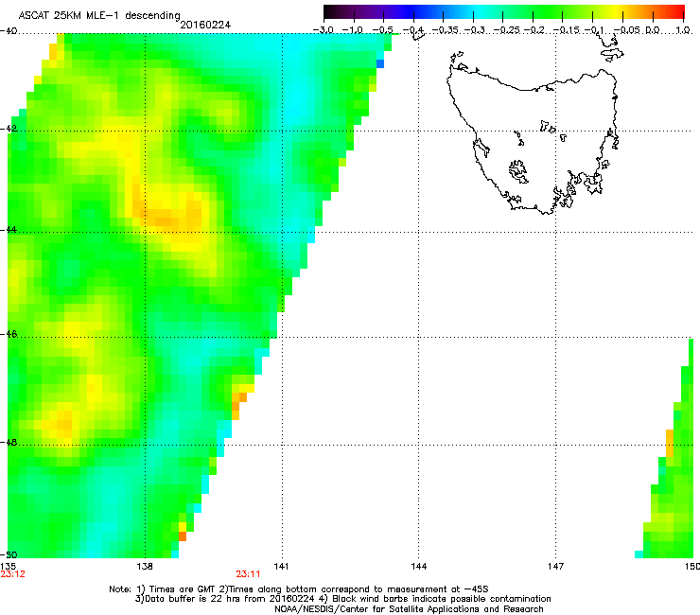The image size is (700, 615).
Task: Click the red 23:12 time stamp
Action: point(12,574)
